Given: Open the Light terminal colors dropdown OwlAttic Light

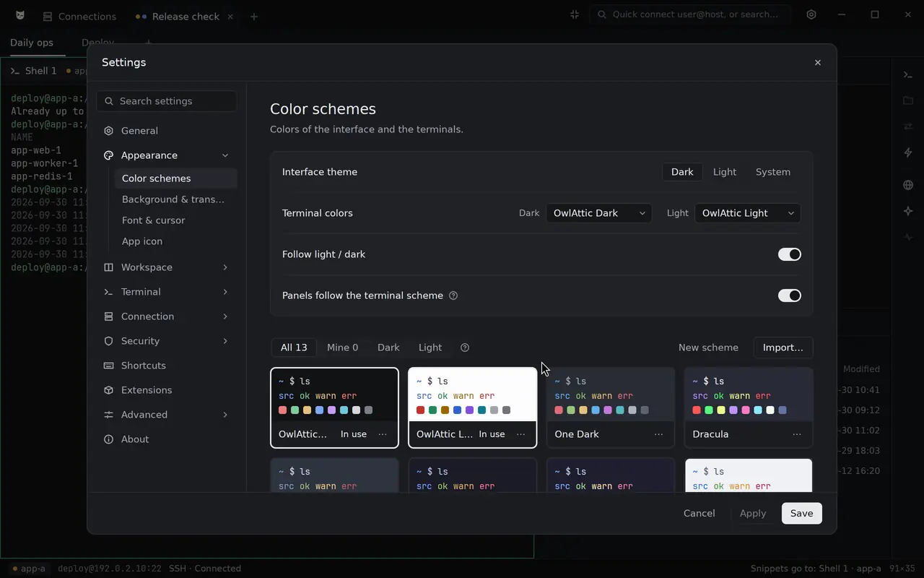Looking at the screenshot, I should (748, 213).
